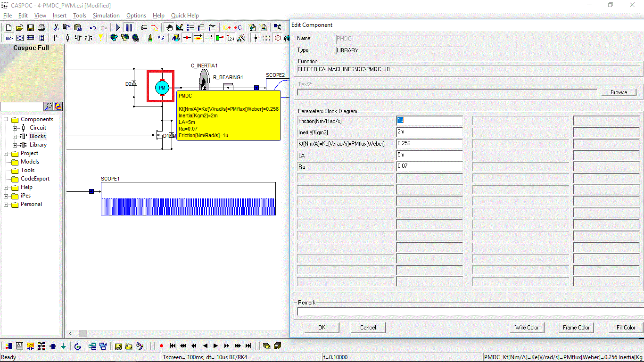Expand the Project folder node

point(7,153)
